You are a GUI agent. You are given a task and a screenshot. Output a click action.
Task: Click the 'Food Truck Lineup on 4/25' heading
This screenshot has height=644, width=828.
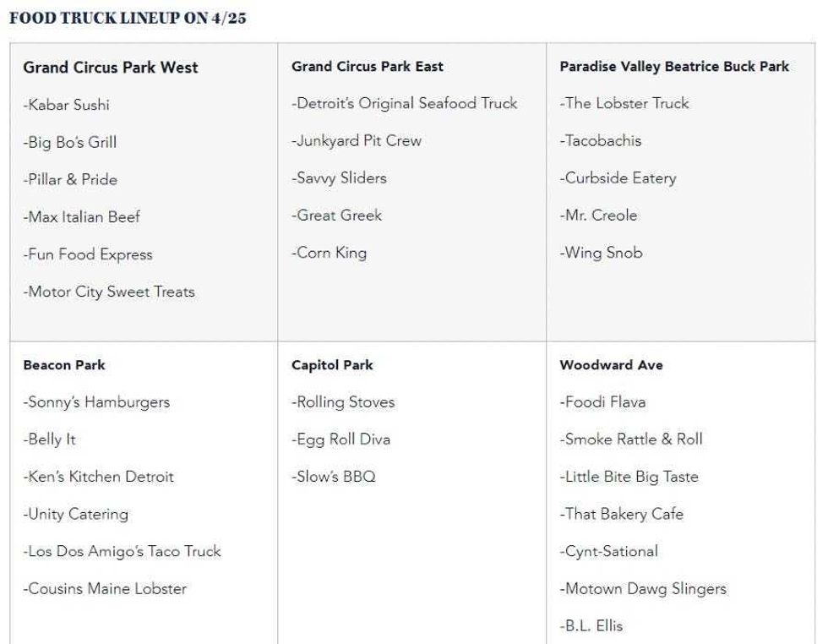point(128,18)
